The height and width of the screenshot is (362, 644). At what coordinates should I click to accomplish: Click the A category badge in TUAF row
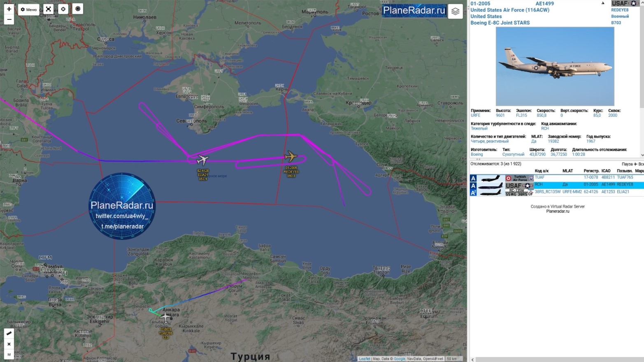[x=473, y=178]
